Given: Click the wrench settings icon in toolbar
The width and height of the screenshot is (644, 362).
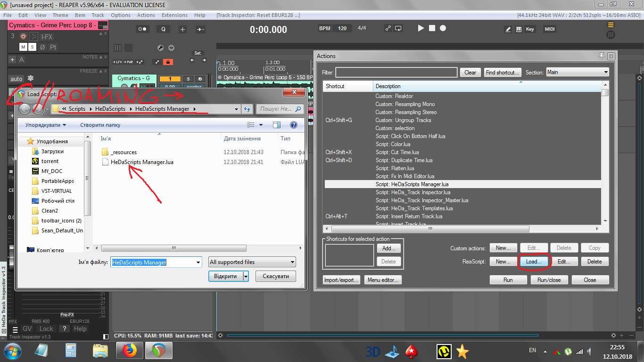Looking at the screenshot, I should pos(160,48).
